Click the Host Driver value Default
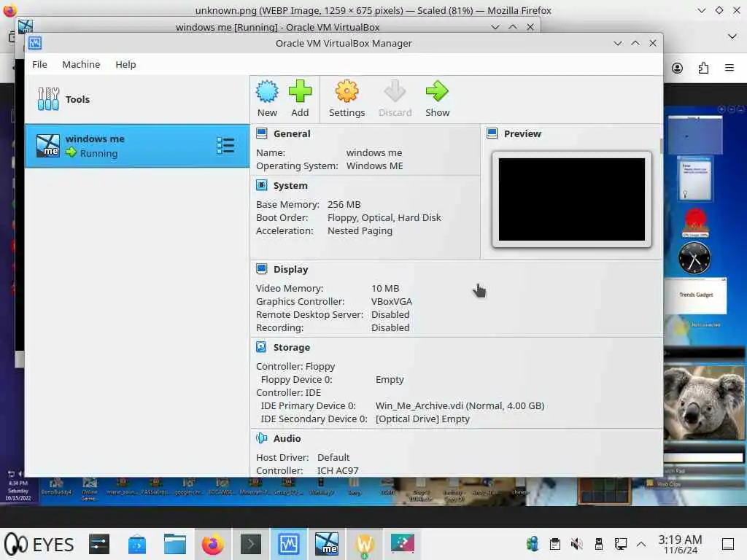Viewport: 747px width, 560px height. click(x=333, y=458)
